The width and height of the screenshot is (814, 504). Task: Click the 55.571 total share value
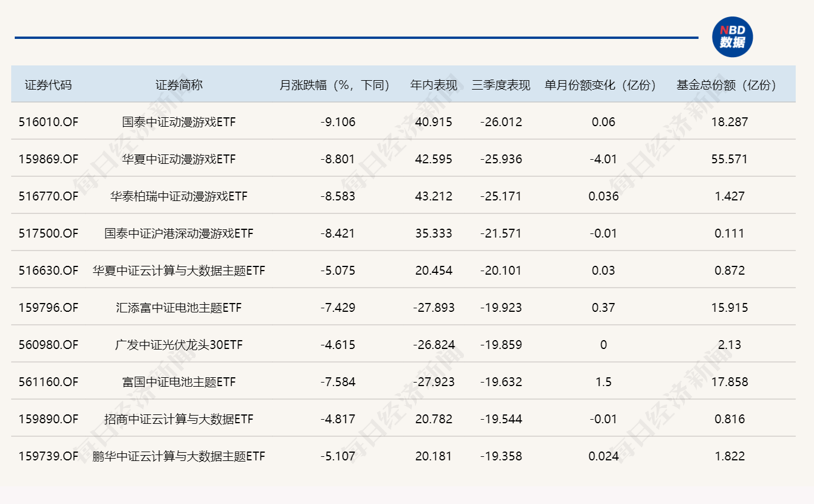(730, 159)
